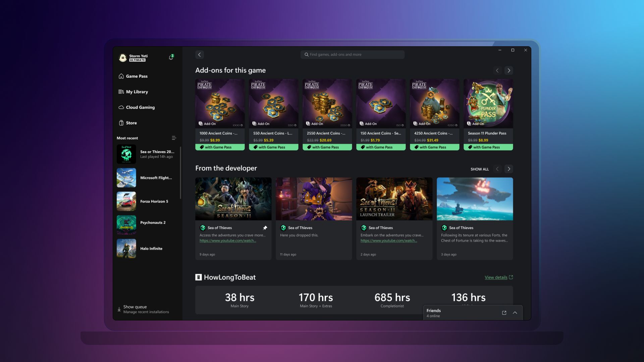Click the back arrow above Add-ons

[200, 54]
